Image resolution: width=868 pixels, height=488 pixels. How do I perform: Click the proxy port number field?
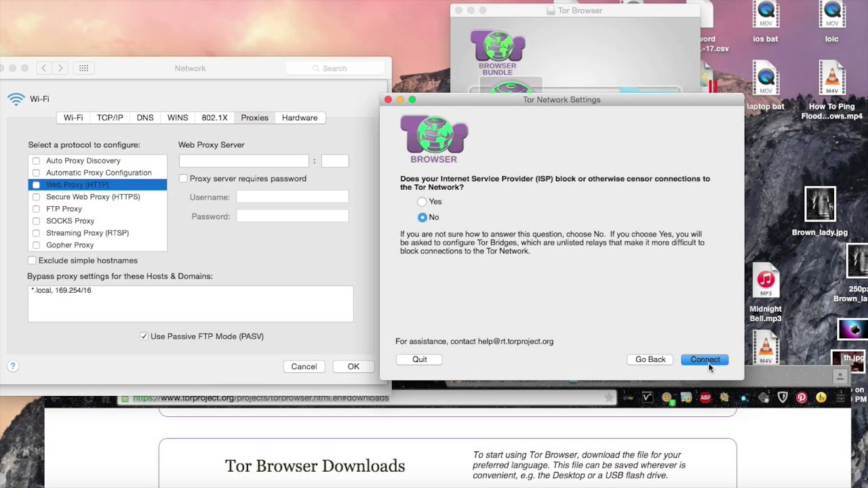pyautogui.click(x=335, y=161)
